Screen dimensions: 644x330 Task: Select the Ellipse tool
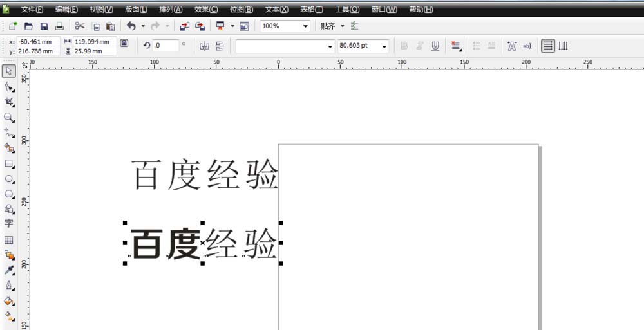click(x=9, y=179)
